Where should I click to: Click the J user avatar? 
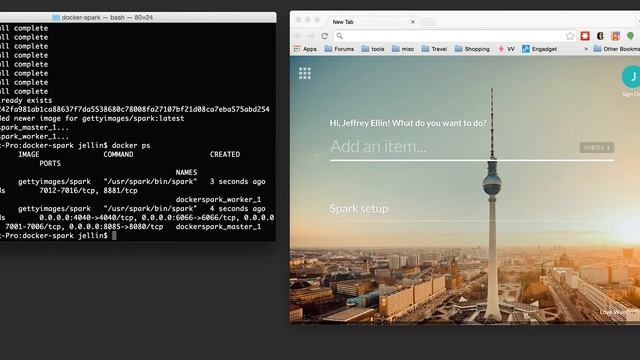click(x=632, y=76)
